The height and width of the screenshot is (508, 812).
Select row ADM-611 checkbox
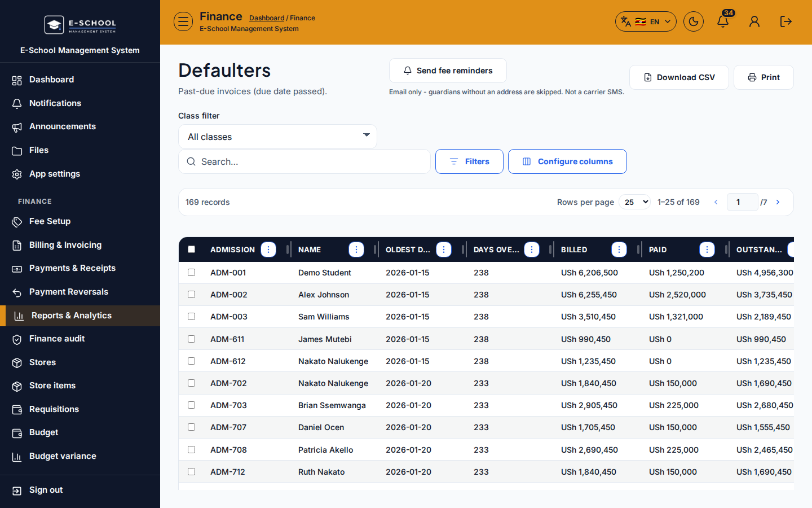(192, 339)
